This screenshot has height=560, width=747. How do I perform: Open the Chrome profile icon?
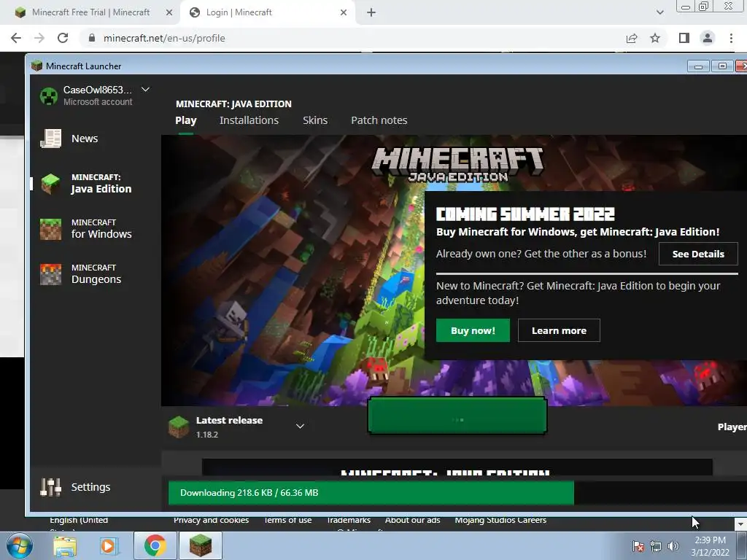click(x=708, y=38)
